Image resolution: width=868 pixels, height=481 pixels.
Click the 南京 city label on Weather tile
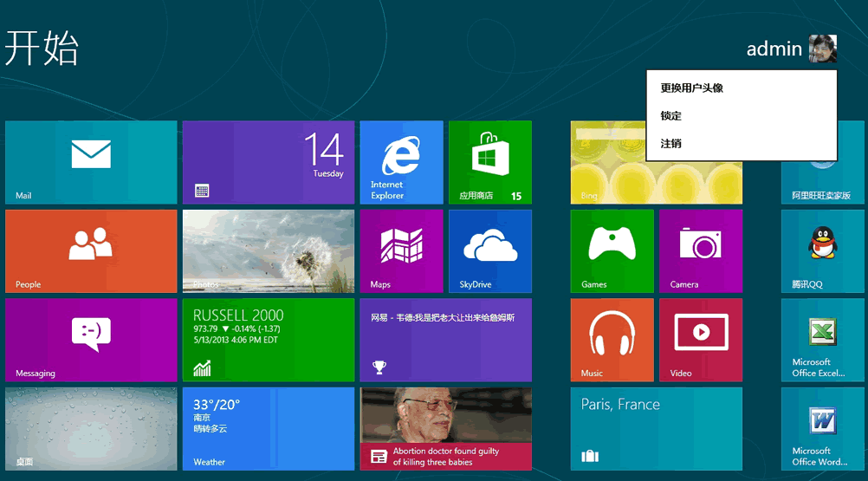coord(202,418)
